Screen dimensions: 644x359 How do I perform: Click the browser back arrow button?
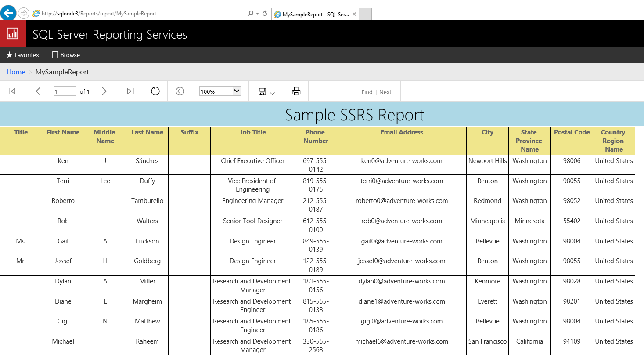8,13
